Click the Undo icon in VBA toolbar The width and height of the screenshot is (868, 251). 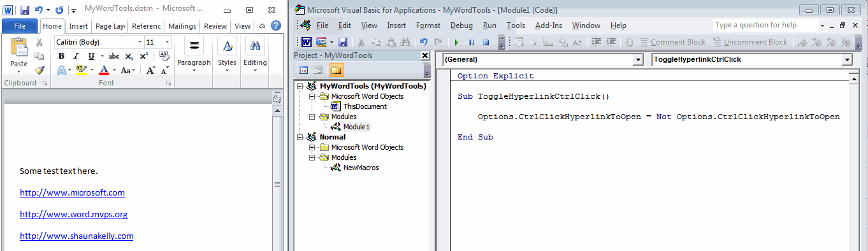pyautogui.click(x=424, y=42)
